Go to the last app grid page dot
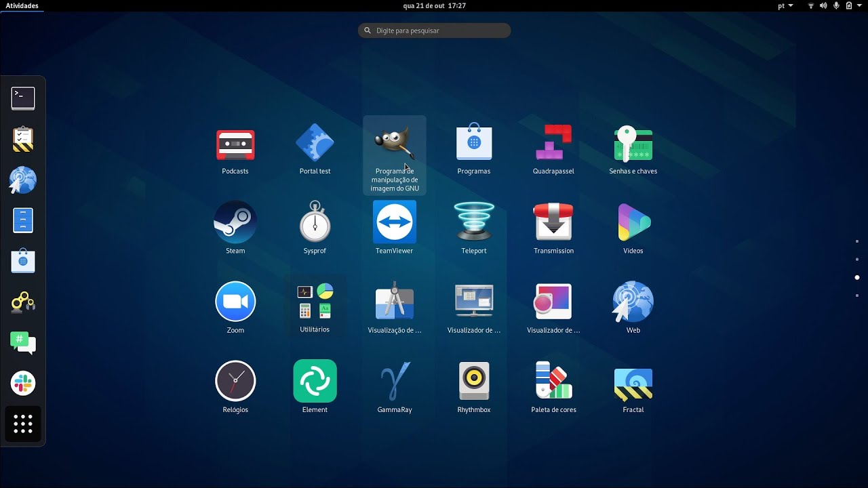868x488 pixels. (x=857, y=296)
